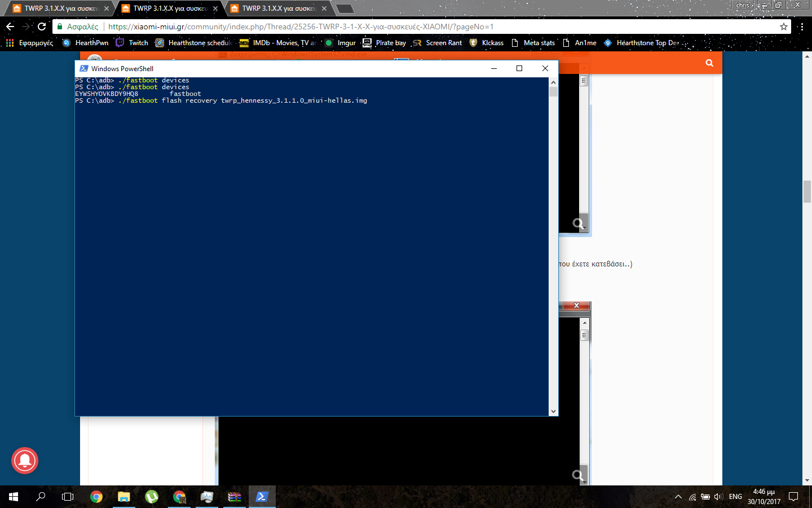Open Windows taskbar search
This screenshot has width=812, height=508.
point(41,497)
